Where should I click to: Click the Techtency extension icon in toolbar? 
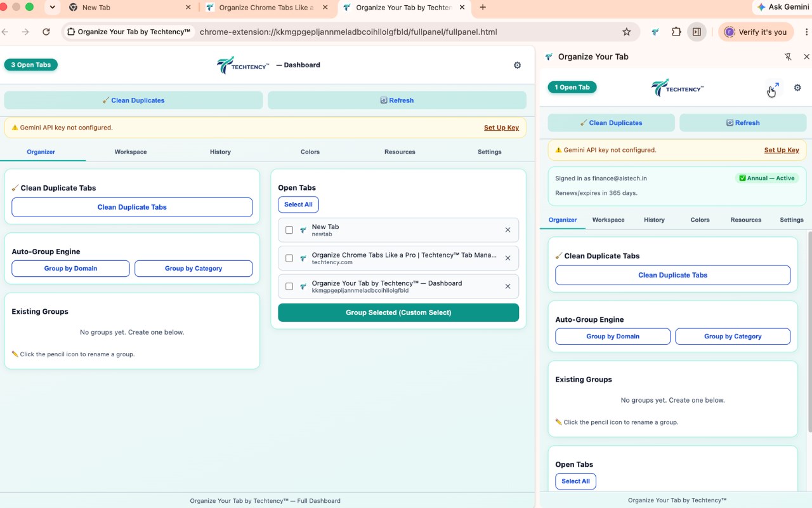(x=655, y=32)
